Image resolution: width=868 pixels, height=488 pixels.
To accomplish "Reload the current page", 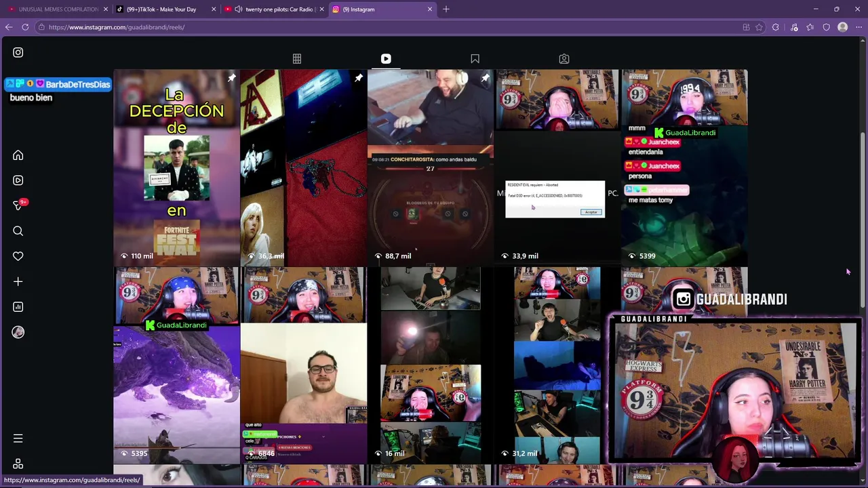I will pyautogui.click(x=25, y=27).
